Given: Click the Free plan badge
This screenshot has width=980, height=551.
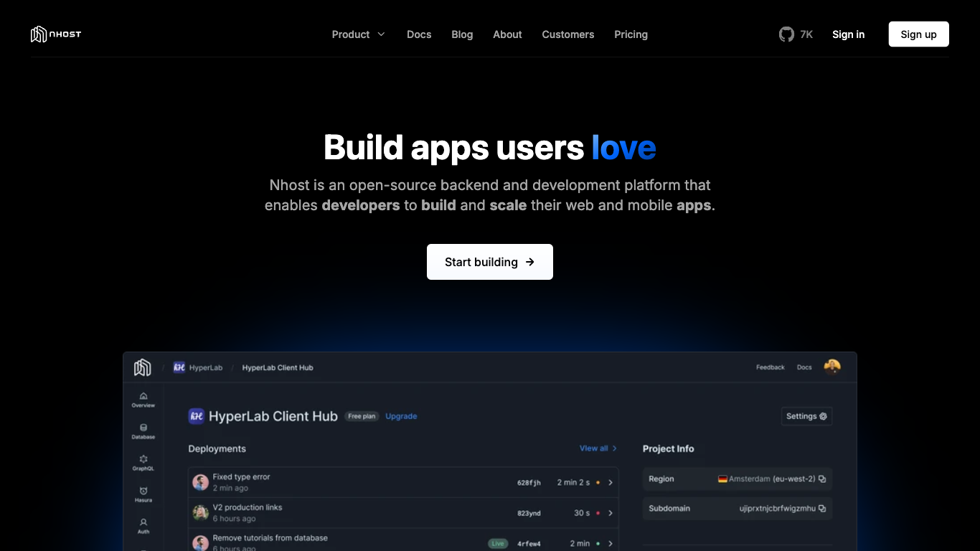Looking at the screenshot, I should tap(362, 416).
